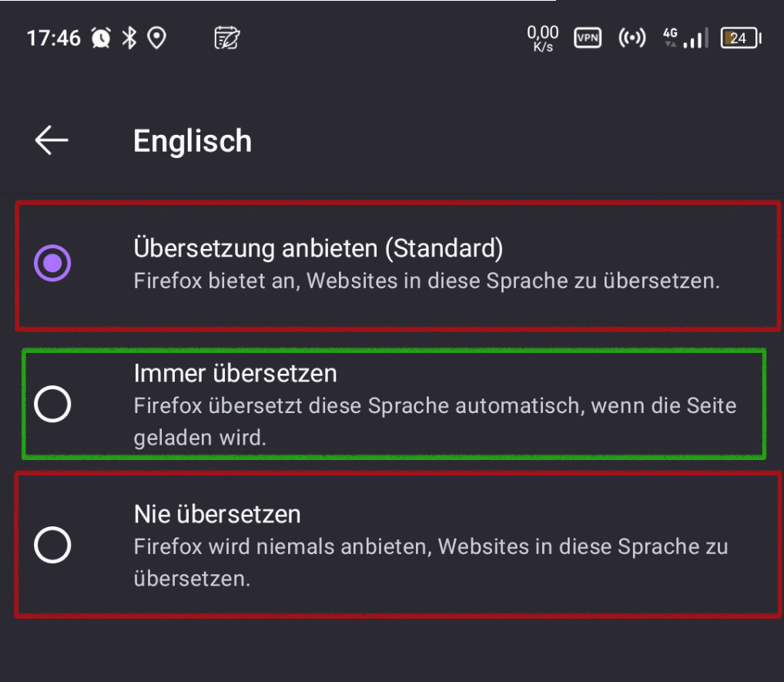Tap the "Immer übersetzen" option title
This screenshot has height=682, width=784.
[236, 374]
